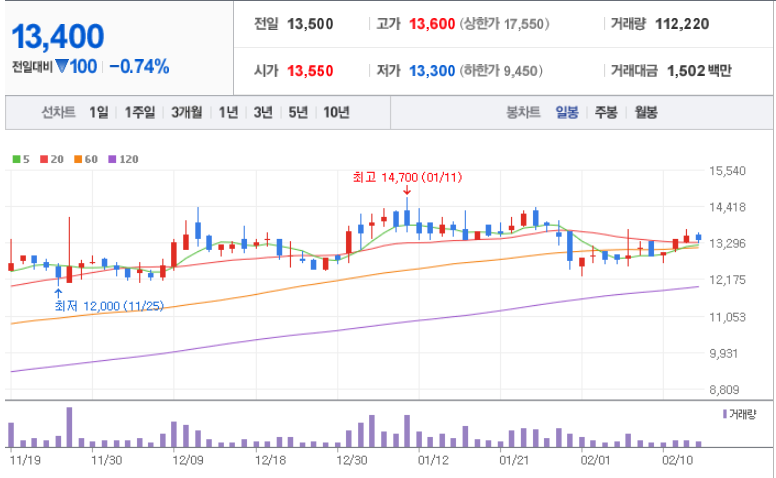Click the 거래대금 value 1,502 백만

tap(699, 71)
